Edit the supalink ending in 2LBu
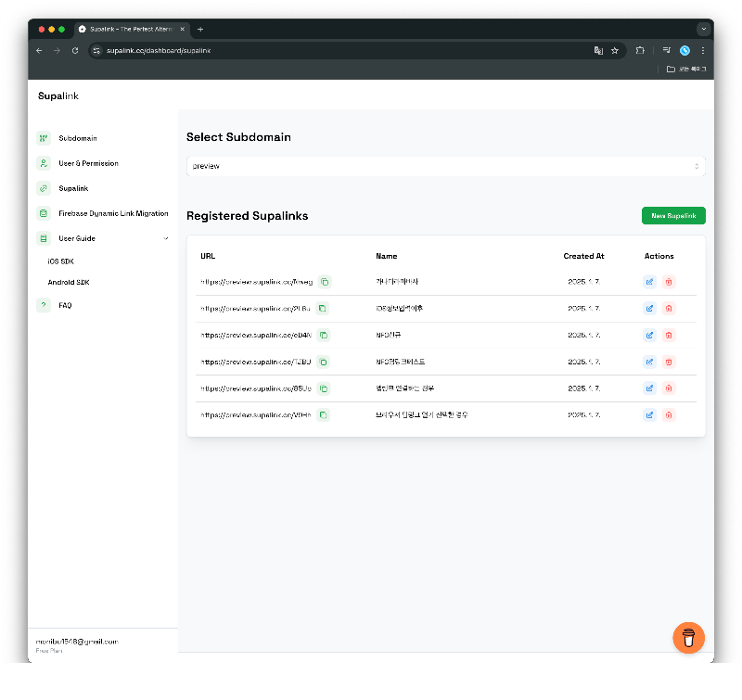 (650, 309)
